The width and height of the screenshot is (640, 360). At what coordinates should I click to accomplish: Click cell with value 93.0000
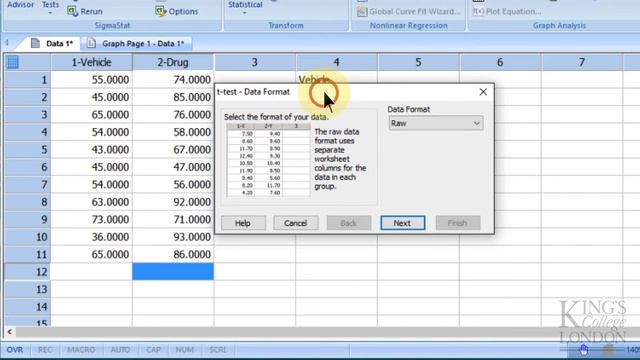pyautogui.click(x=173, y=237)
